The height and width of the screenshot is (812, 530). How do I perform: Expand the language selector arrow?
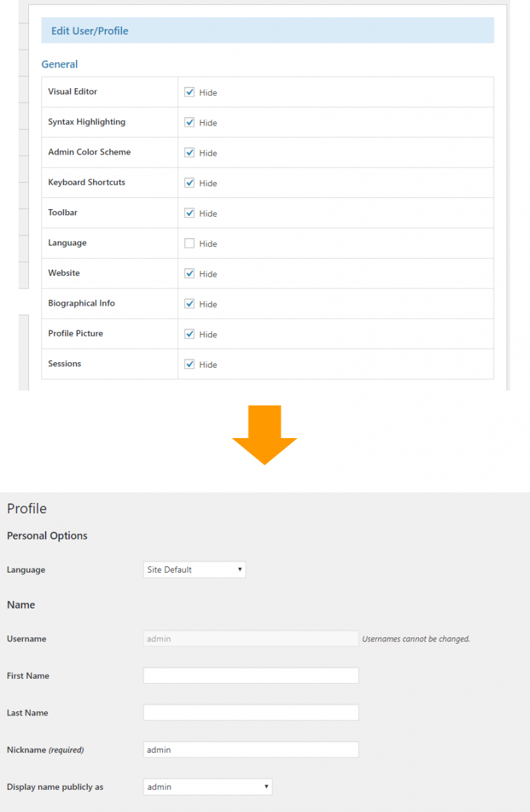[239, 569]
